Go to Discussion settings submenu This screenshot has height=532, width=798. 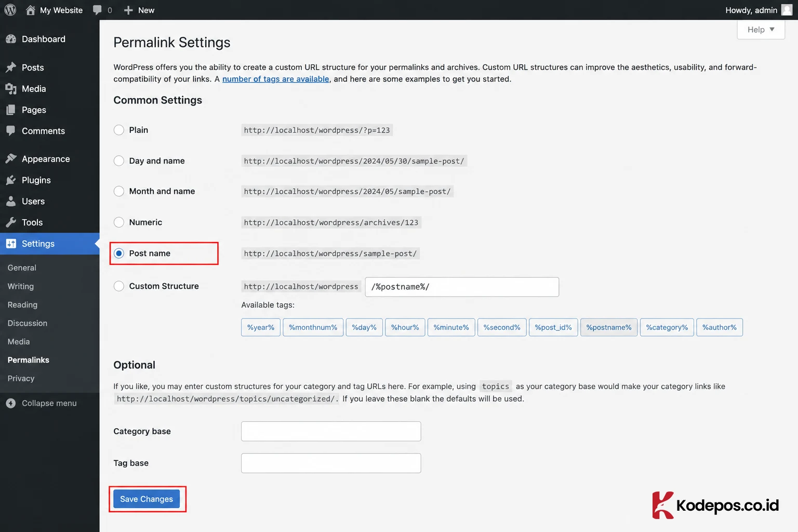pyautogui.click(x=28, y=323)
